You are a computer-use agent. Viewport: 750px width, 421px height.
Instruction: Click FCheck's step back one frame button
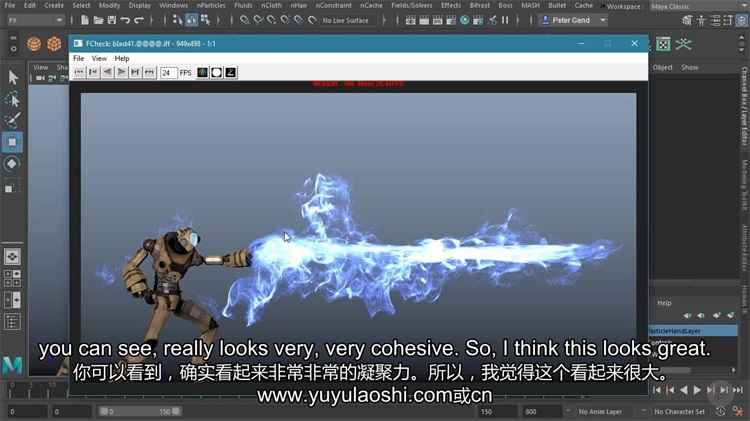point(93,72)
